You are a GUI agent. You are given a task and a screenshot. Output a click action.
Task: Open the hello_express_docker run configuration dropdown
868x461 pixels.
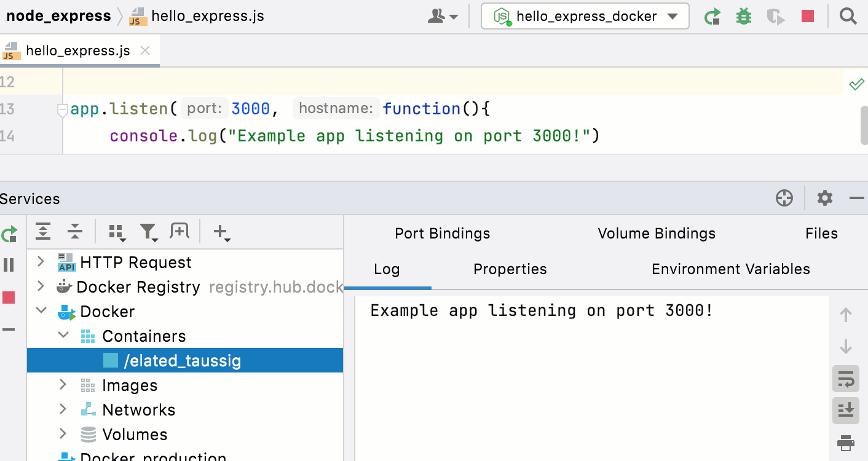coord(671,17)
